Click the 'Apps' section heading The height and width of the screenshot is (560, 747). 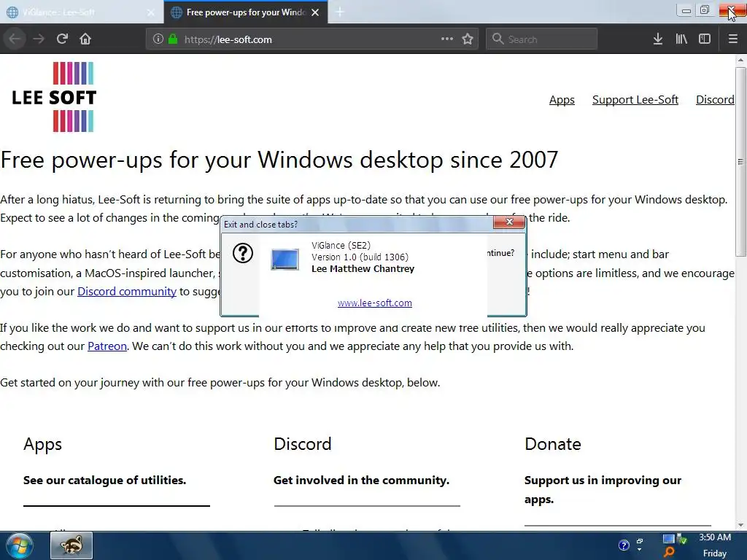pyautogui.click(x=42, y=444)
